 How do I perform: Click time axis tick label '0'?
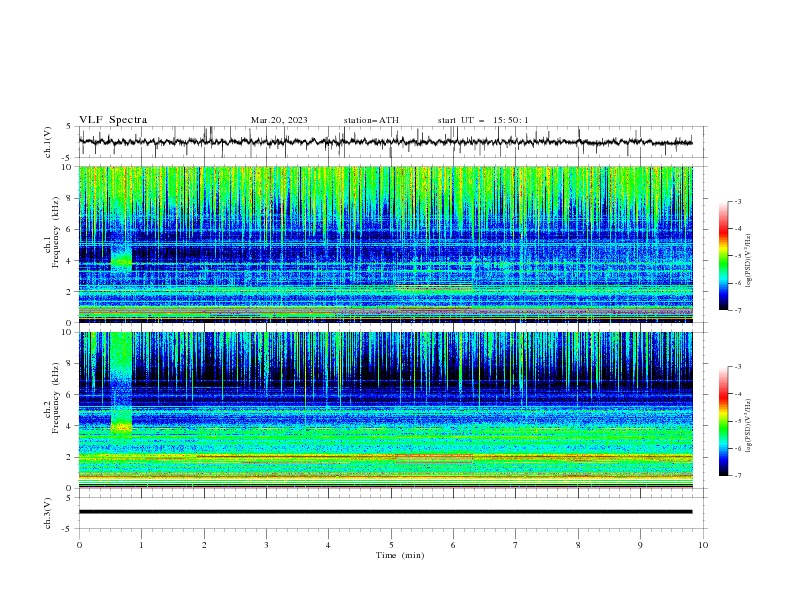79,545
